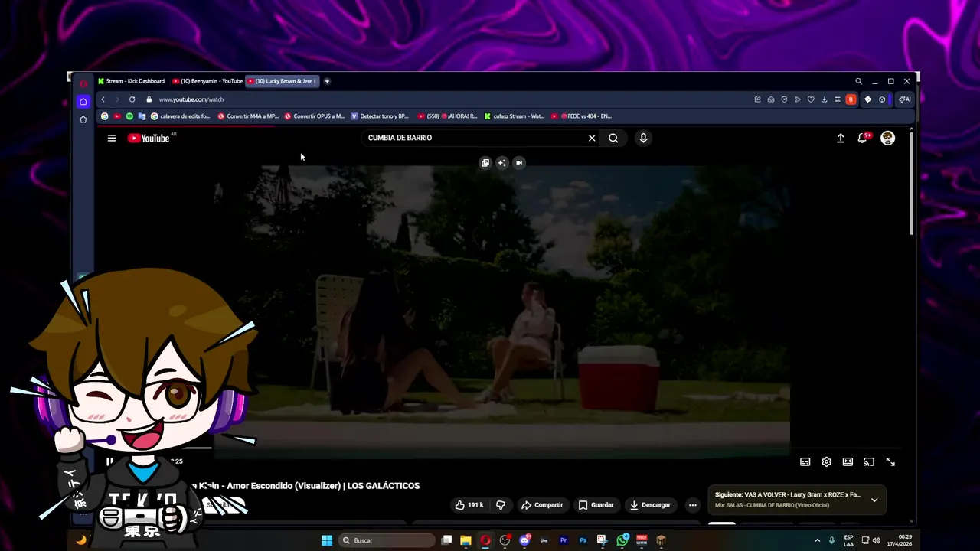Viewport: 980px width, 551px height.
Task: Enter fullscreen in the video player
Action: click(x=890, y=461)
